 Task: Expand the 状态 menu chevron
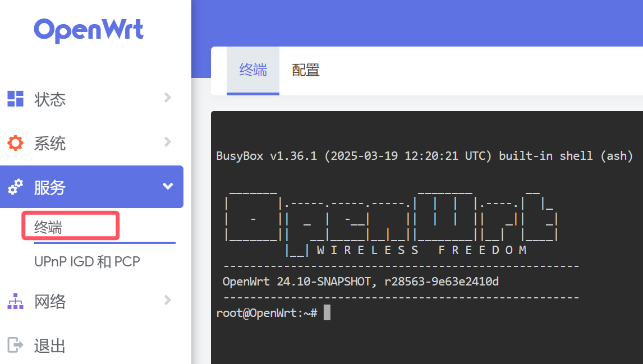pos(167,98)
